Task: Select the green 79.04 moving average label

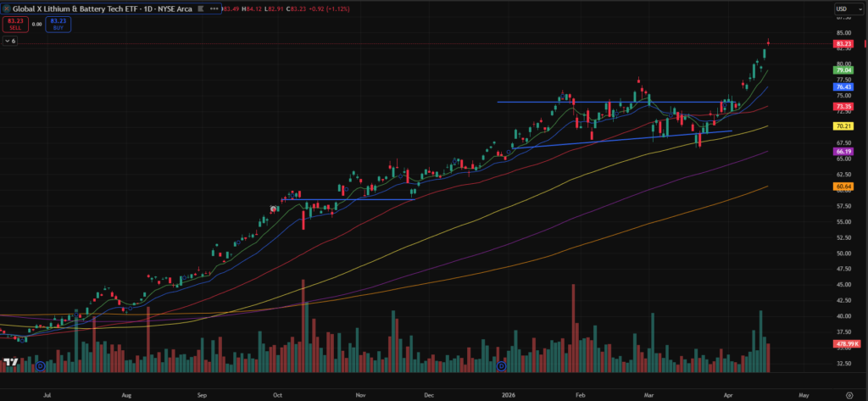Action: pos(843,71)
